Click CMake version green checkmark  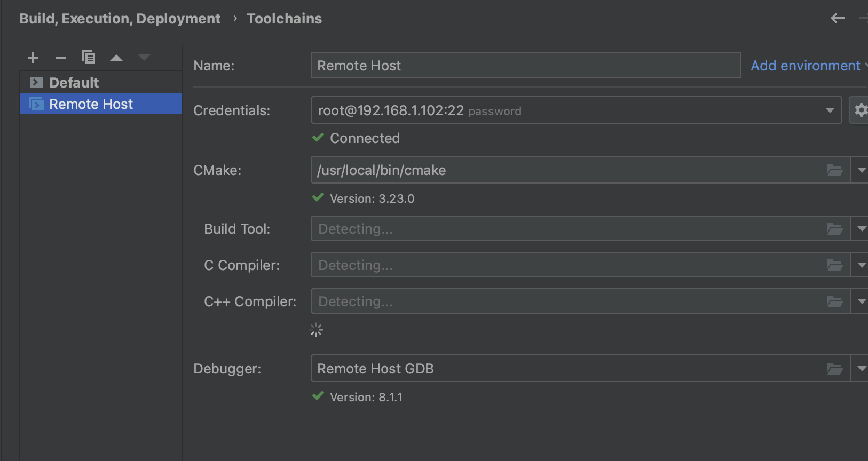click(318, 197)
